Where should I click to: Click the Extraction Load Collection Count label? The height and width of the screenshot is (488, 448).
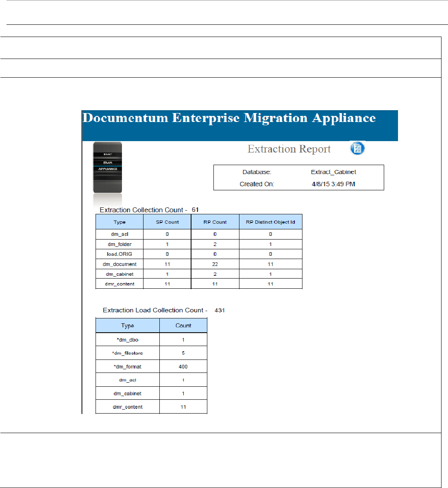(155, 310)
